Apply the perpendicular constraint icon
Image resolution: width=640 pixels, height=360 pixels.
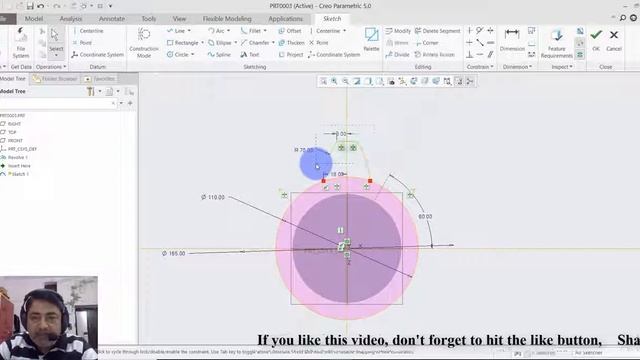click(x=470, y=55)
